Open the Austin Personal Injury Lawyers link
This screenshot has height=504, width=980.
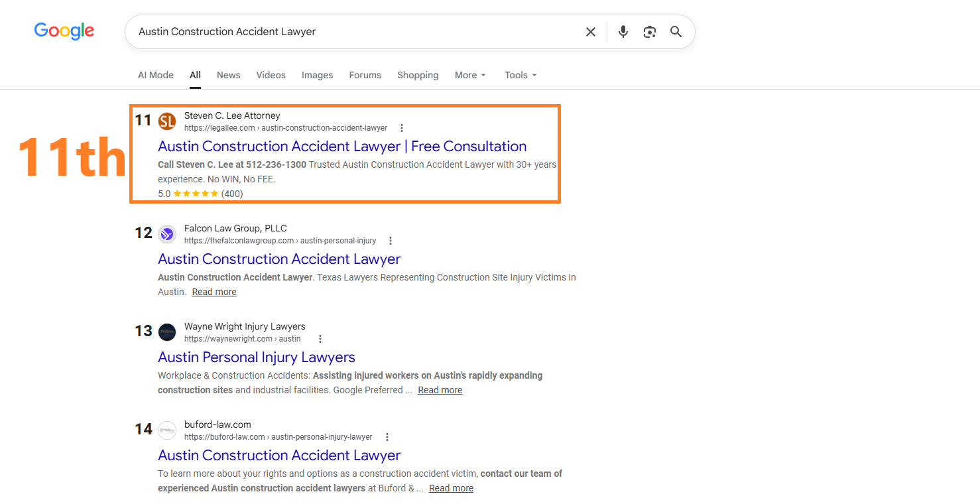[x=257, y=357]
